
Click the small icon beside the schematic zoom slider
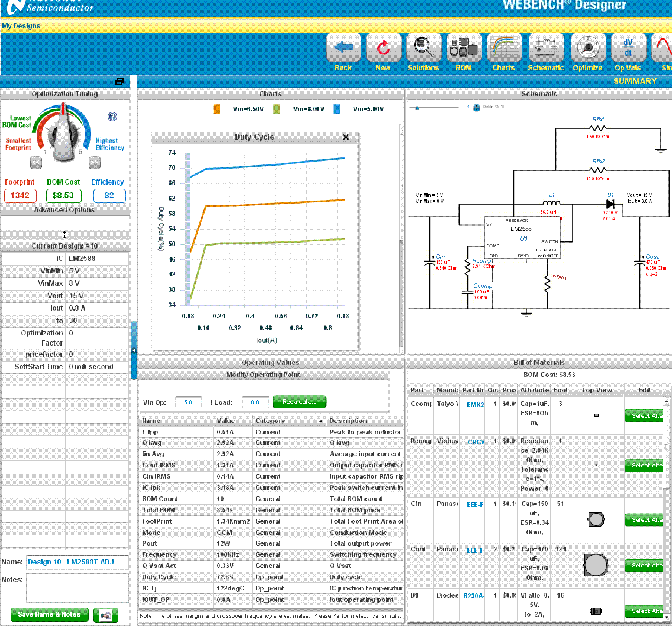click(x=476, y=107)
